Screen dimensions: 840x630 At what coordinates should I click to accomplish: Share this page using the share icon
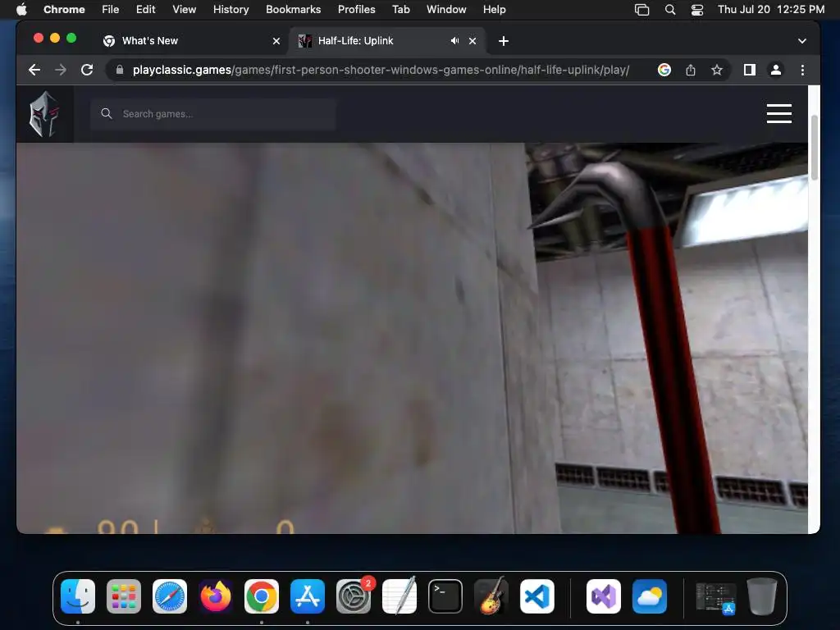click(691, 70)
